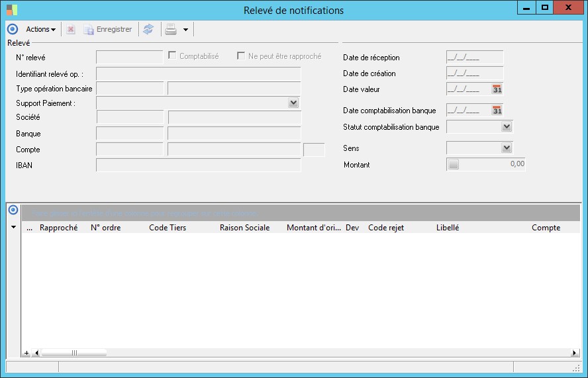Click the plus button at grid bottom
This screenshot has width=588, height=378.
point(26,353)
